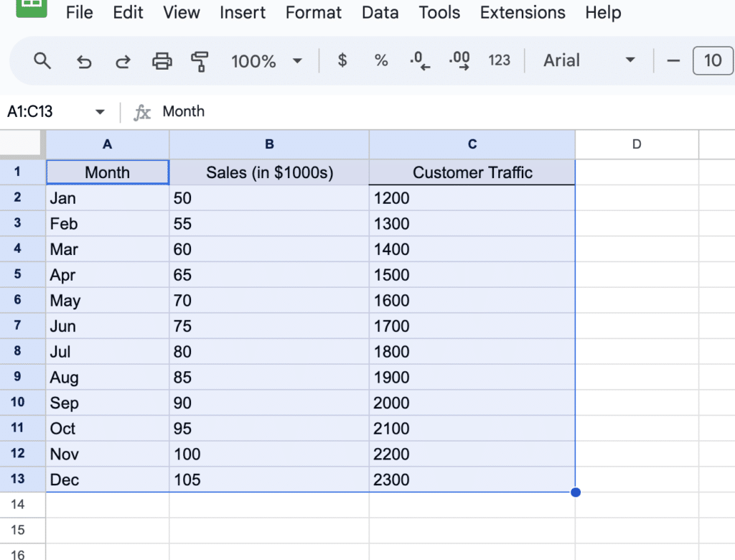The height and width of the screenshot is (560, 735).
Task: Format selection as currency
Action: [342, 60]
